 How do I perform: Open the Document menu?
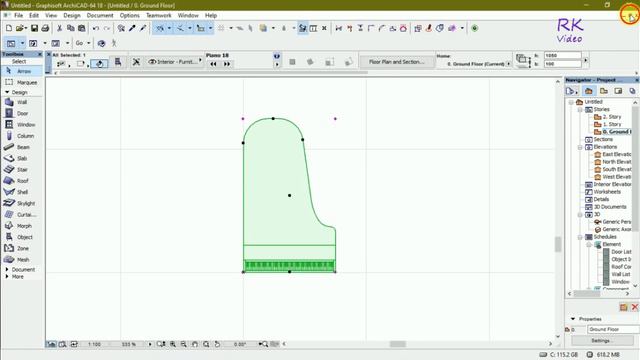[100, 16]
